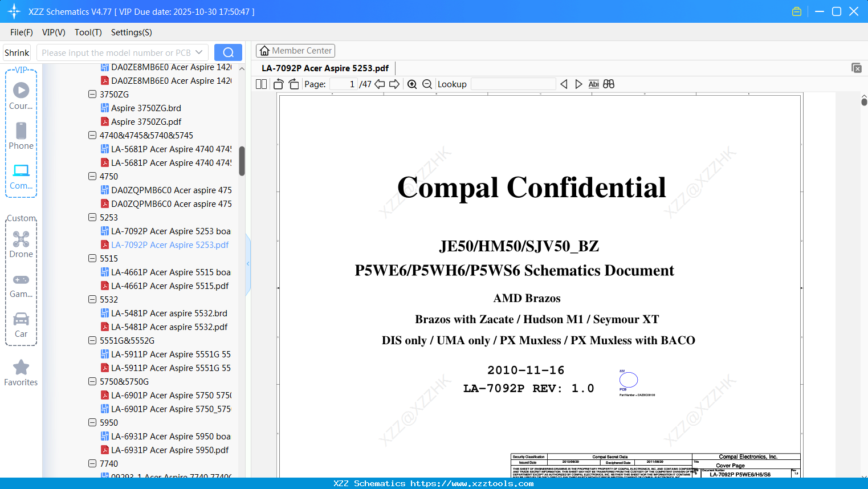This screenshot has height=489, width=868.
Task: Open the File(F) menu
Action: point(22,32)
